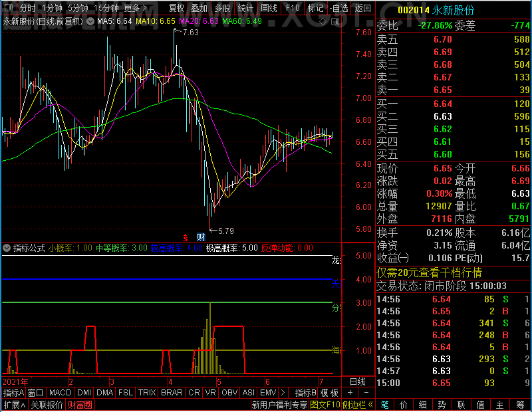Expand the 扩展^ panel
Screen dimensions: 532x412
(15, 405)
